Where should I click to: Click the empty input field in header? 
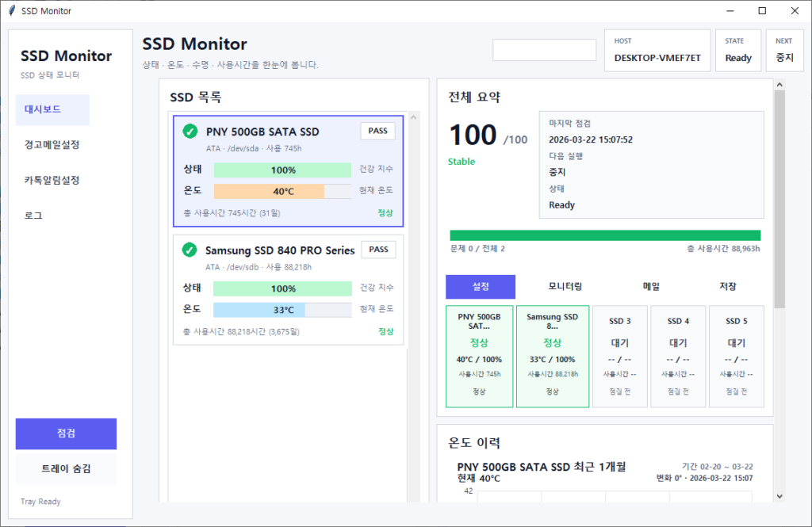(544, 50)
